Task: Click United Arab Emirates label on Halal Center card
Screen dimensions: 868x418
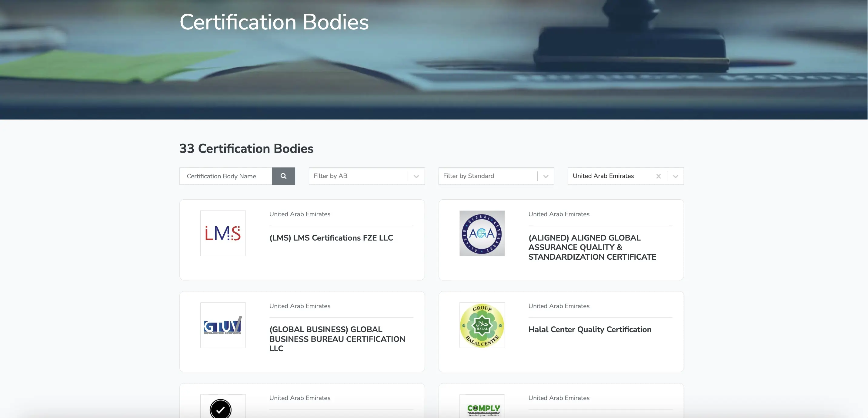Action: pyautogui.click(x=559, y=306)
